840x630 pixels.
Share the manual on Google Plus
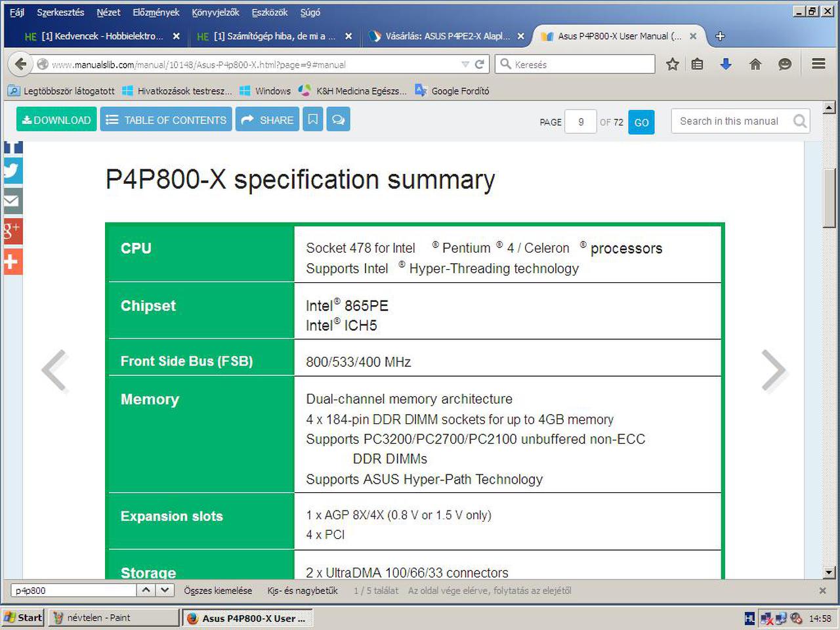[12, 231]
